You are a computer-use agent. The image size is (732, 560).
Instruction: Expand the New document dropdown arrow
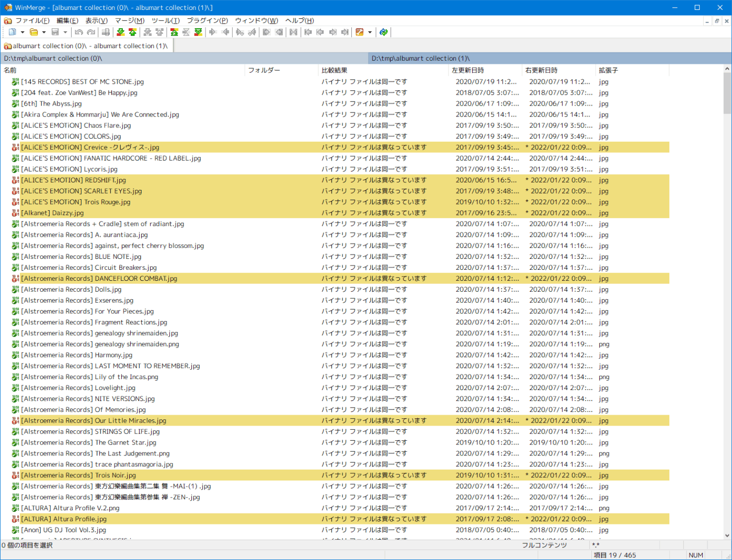pos(22,32)
